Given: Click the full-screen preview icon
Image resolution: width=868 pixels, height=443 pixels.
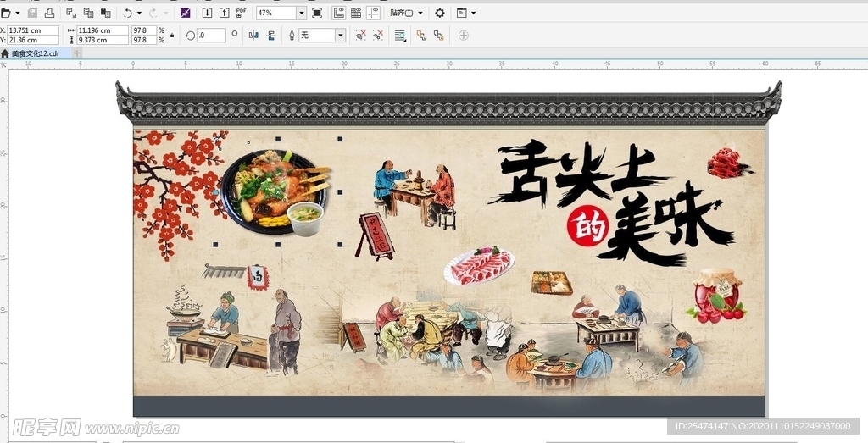Looking at the screenshot, I should click(317, 13).
